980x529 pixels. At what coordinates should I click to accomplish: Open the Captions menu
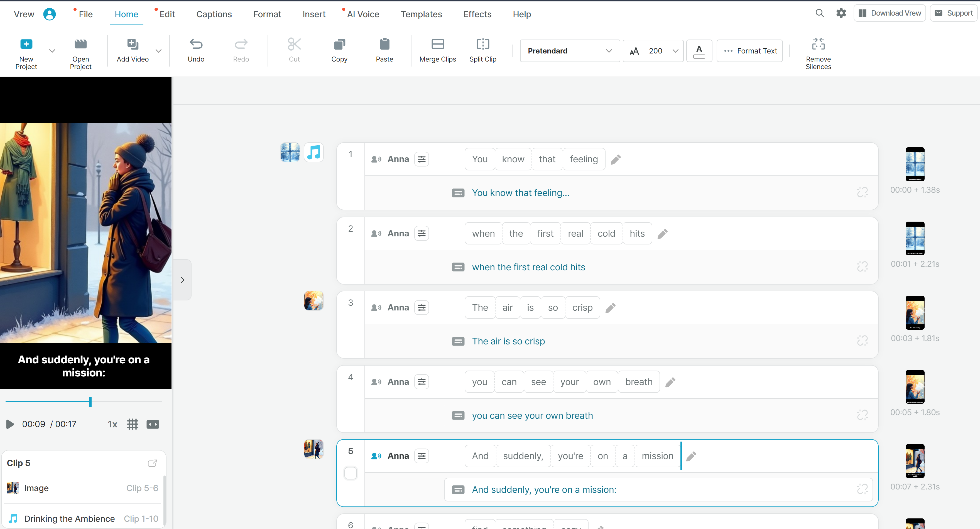(214, 14)
